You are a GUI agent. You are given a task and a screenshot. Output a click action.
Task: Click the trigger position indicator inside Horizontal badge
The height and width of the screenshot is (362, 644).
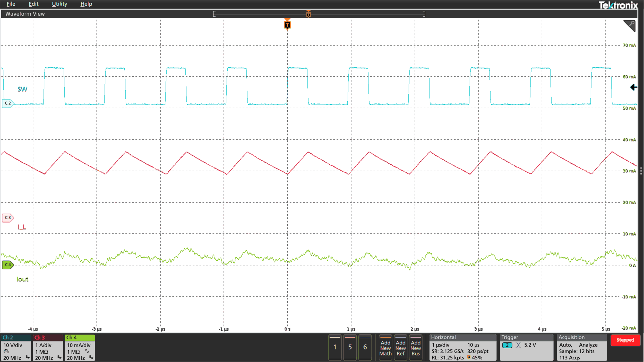(x=469, y=357)
